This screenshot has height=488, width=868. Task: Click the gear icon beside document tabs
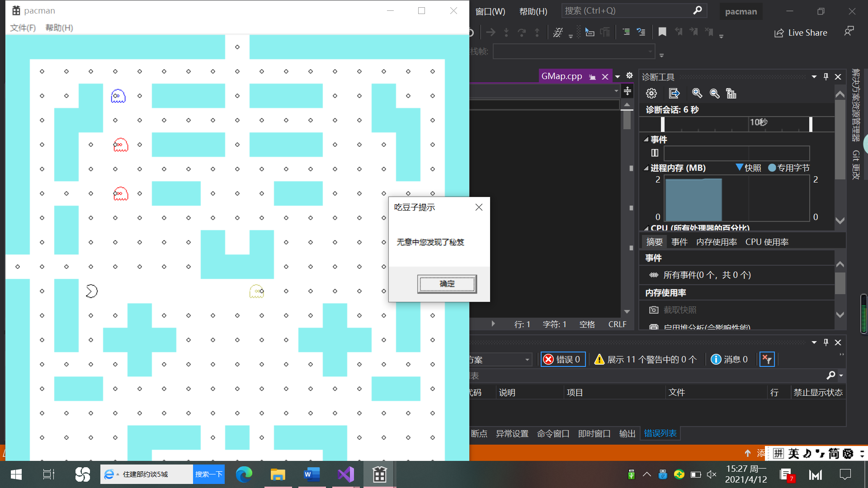pyautogui.click(x=629, y=75)
